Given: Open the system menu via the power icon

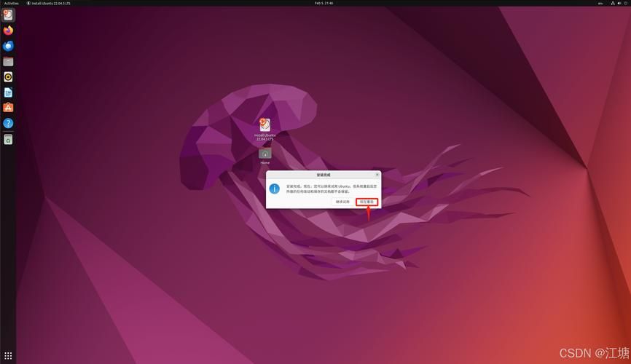Looking at the screenshot, I should click(624, 3).
